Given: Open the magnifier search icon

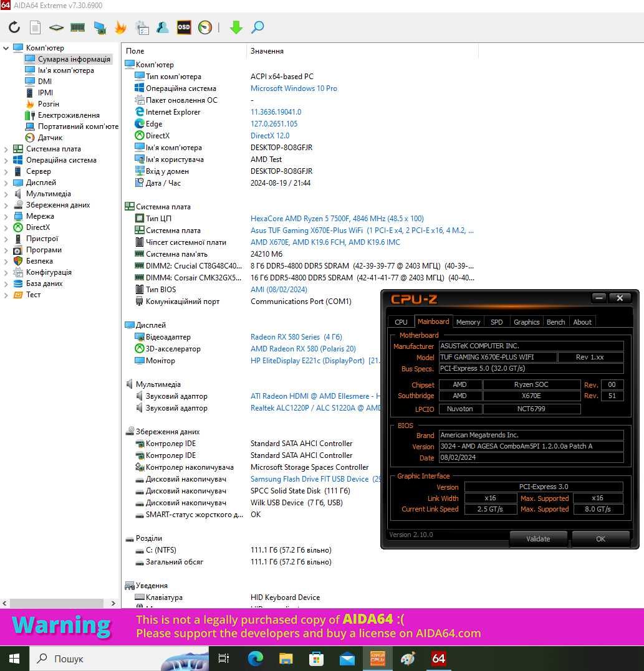Looking at the screenshot, I should point(257,27).
